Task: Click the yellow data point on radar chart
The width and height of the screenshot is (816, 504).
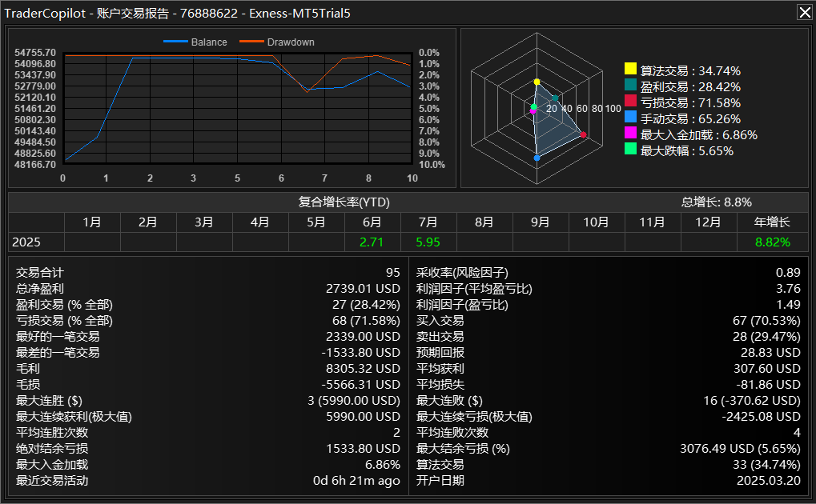Action: tap(537, 82)
